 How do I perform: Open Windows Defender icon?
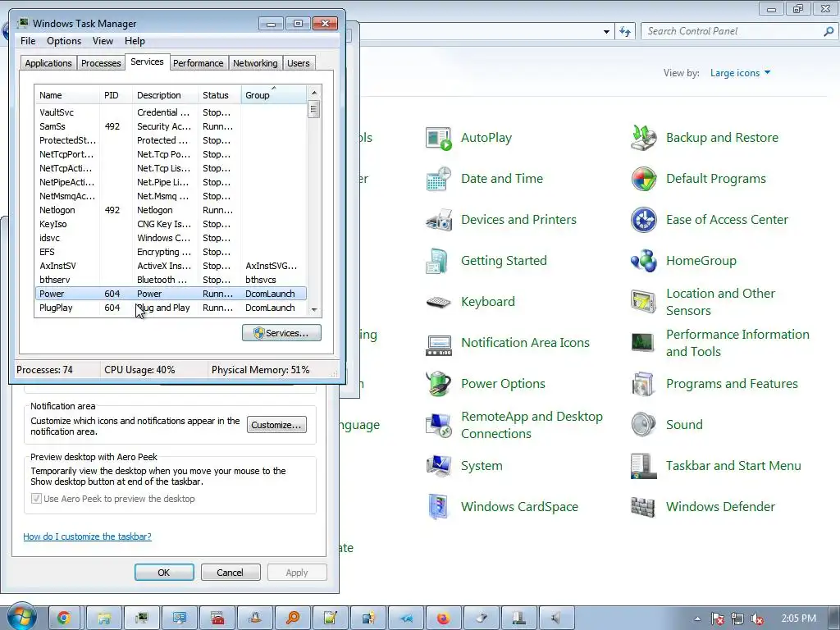pos(643,507)
